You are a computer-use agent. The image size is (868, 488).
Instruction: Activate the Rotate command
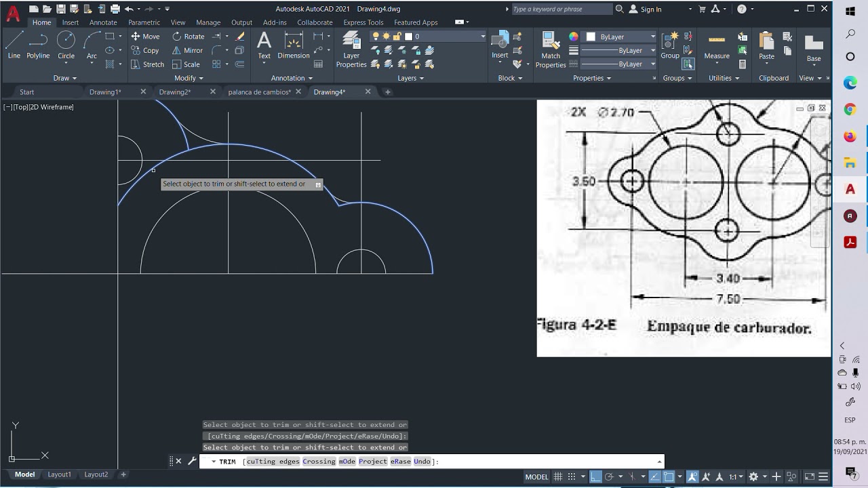pos(188,37)
